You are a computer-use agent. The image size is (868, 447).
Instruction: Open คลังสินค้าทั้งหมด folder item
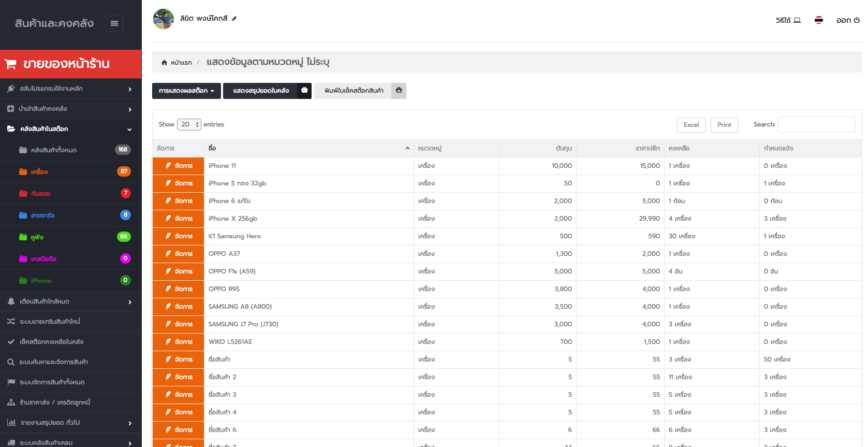pyautogui.click(x=70, y=150)
